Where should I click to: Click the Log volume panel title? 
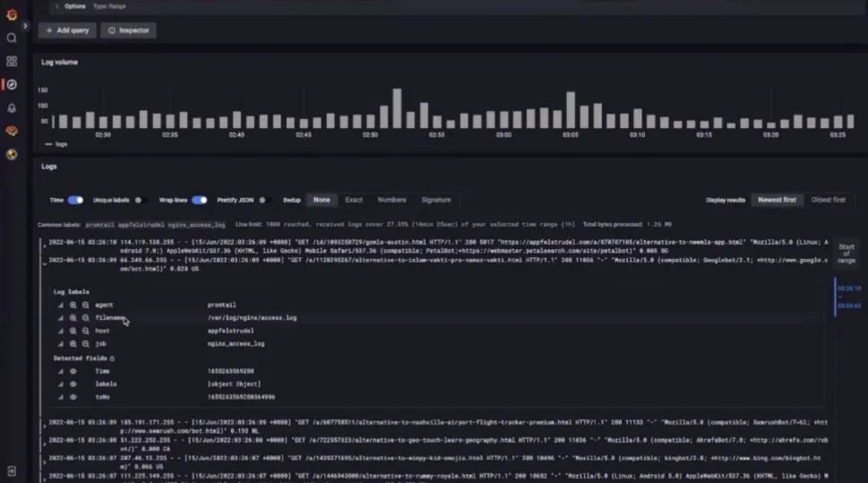59,62
